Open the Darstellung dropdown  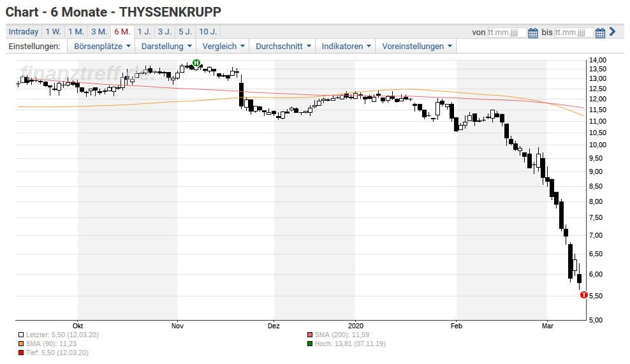coord(166,46)
